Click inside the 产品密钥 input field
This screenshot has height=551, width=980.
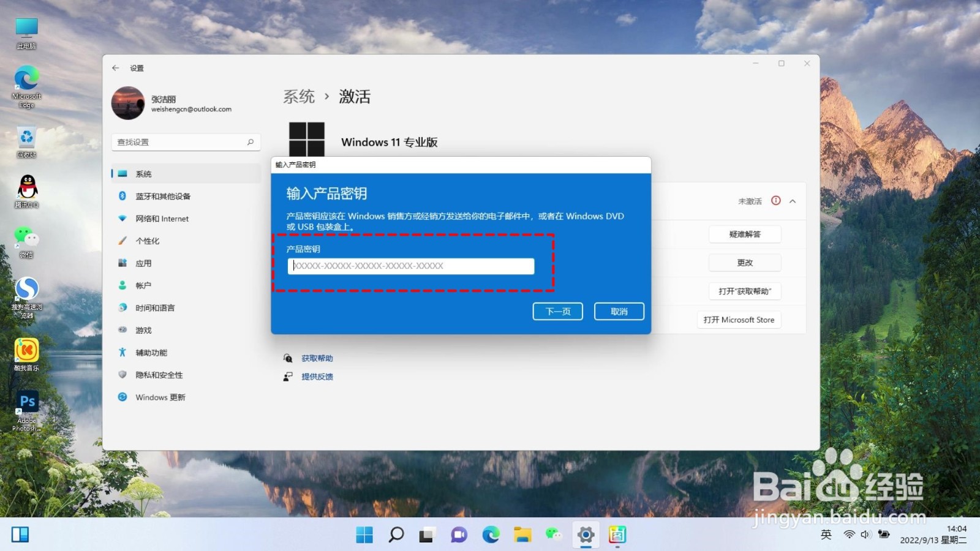[410, 266]
